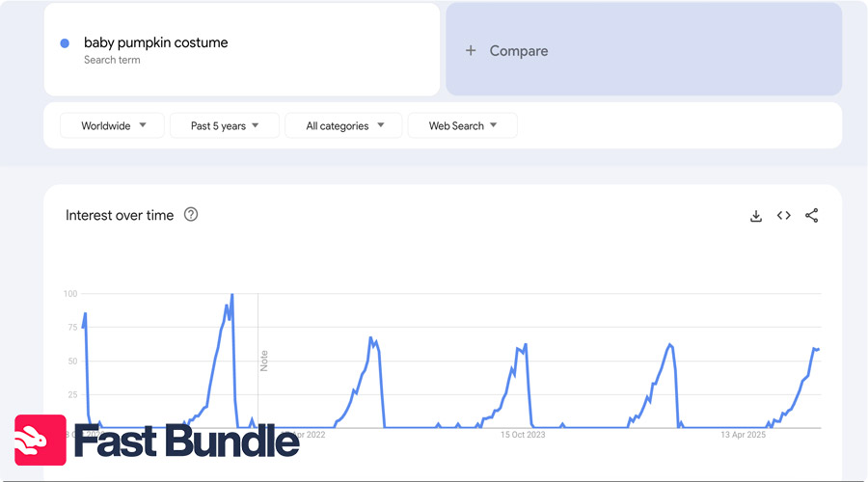The width and height of the screenshot is (868, 482).
Task: Click the 100 label on the y-axis
Action: [x=70, y=293]
